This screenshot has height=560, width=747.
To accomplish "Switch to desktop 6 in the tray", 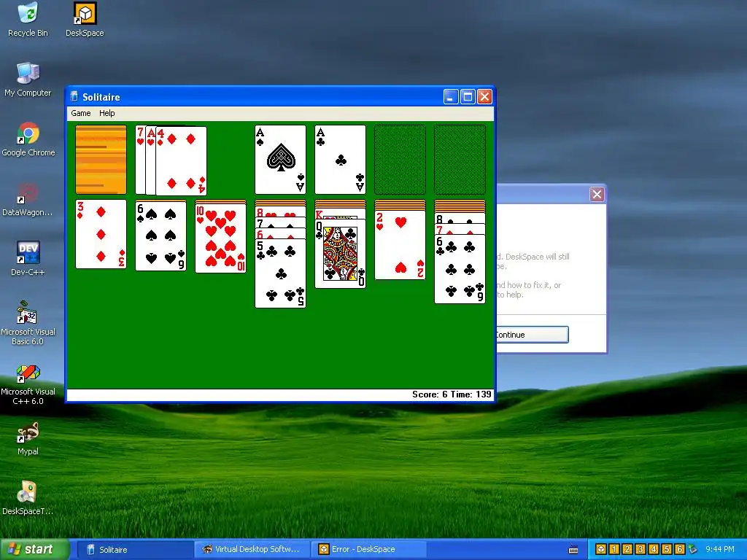I will (x=680, y=550).
